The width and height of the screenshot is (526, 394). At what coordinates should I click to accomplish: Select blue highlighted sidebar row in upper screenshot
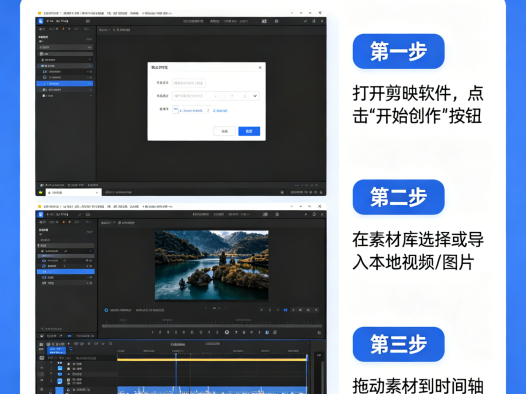tap(65, 83)
